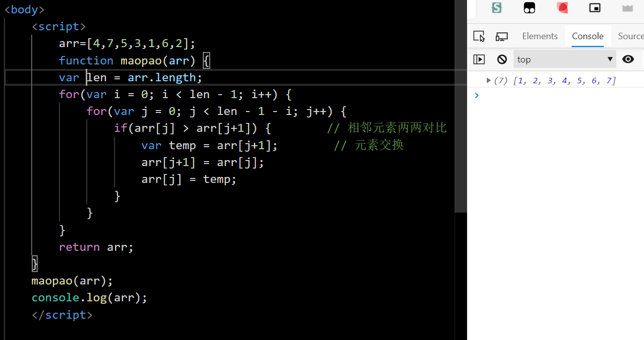The image size is (644, 340).
Task: Click the arr[j+1] = arr[j]; line
Action: coord(203,162)
